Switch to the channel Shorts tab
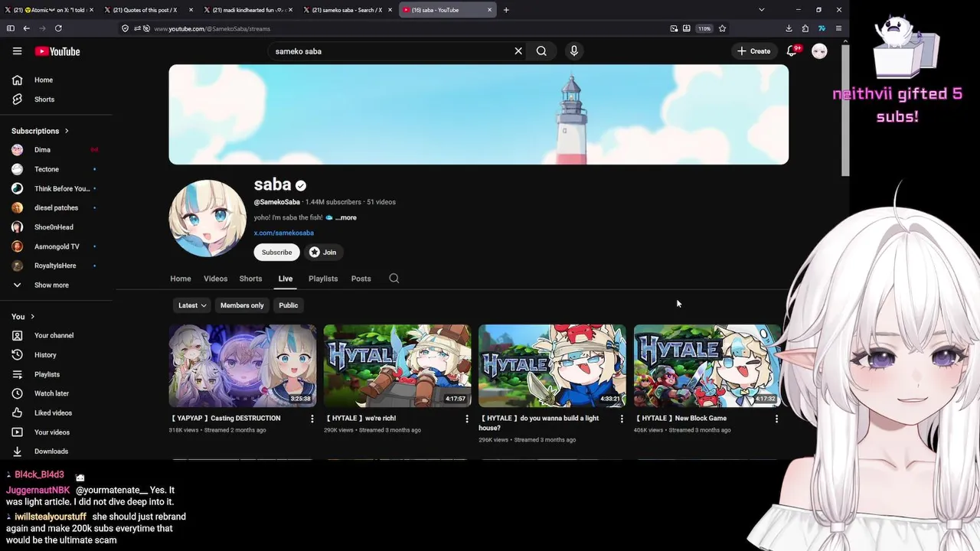This screenshot has width=980, height=551. pyautogui.click(x=250, y=279)
